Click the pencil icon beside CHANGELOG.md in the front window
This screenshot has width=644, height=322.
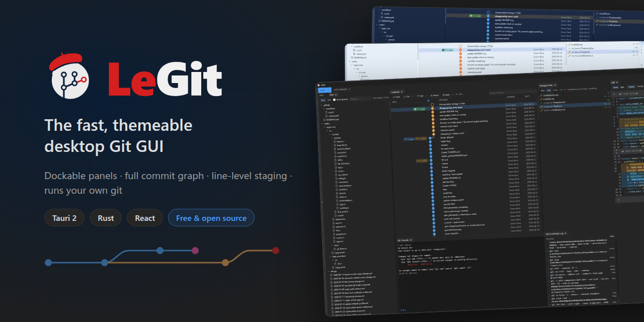click(x=541, y=96)
